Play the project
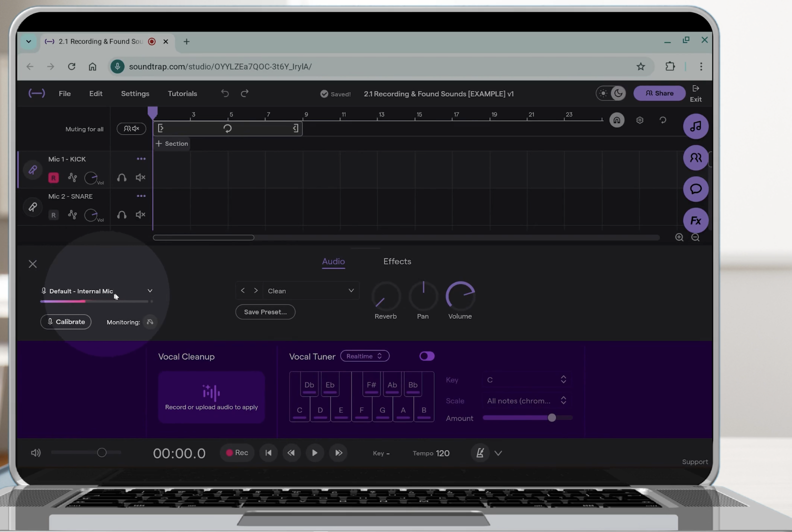 pyautogui.click(x=314, y=453)
